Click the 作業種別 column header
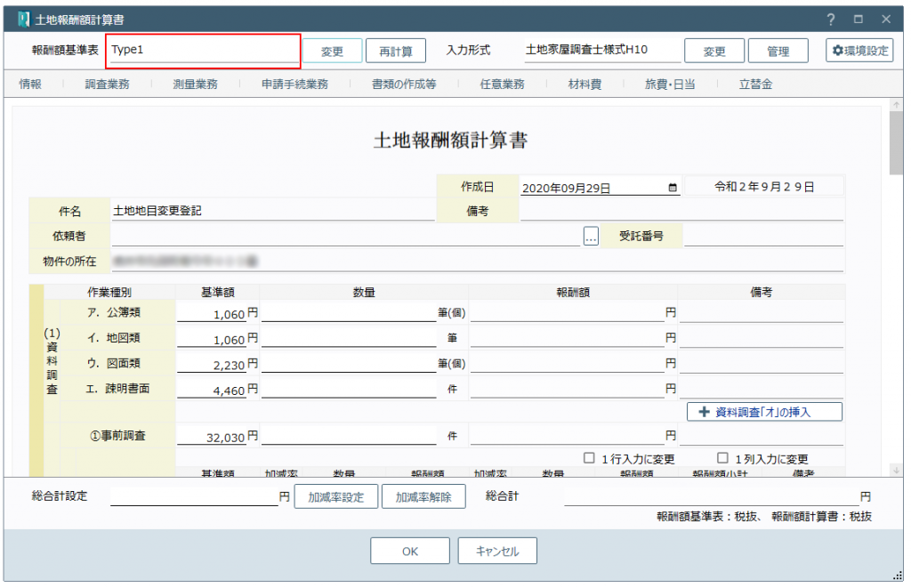The height and width of the screenshot is (588, 911). click(109, 293)
